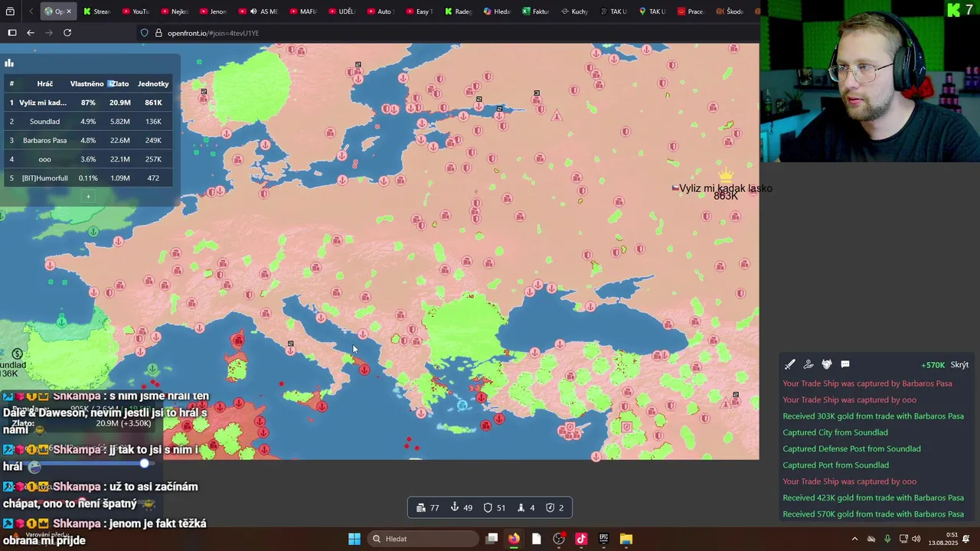Sort leaderboard by Jednotky column

click(x=153, y=83)
